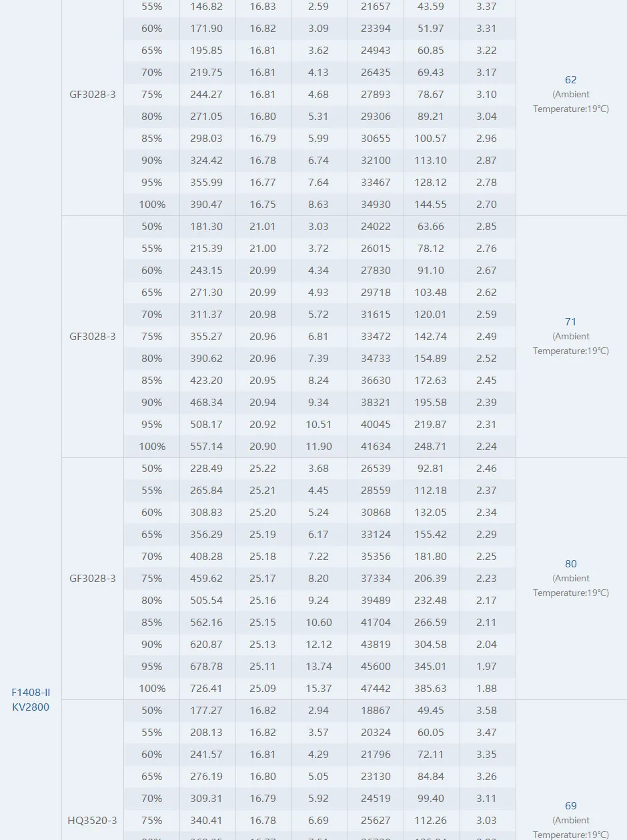Click the F1408-II KV2800 motor label
This screenshot has width=627, height=840.
point(31,700)
